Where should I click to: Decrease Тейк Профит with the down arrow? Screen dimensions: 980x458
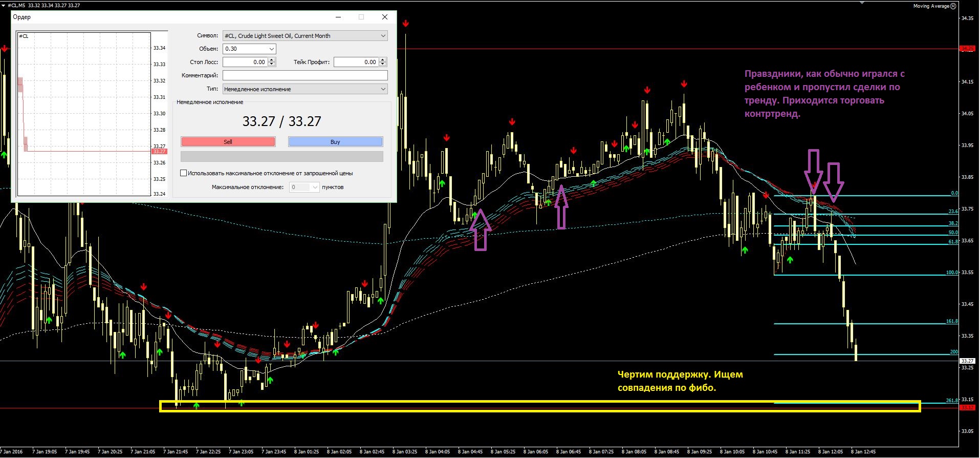(382, 64)
